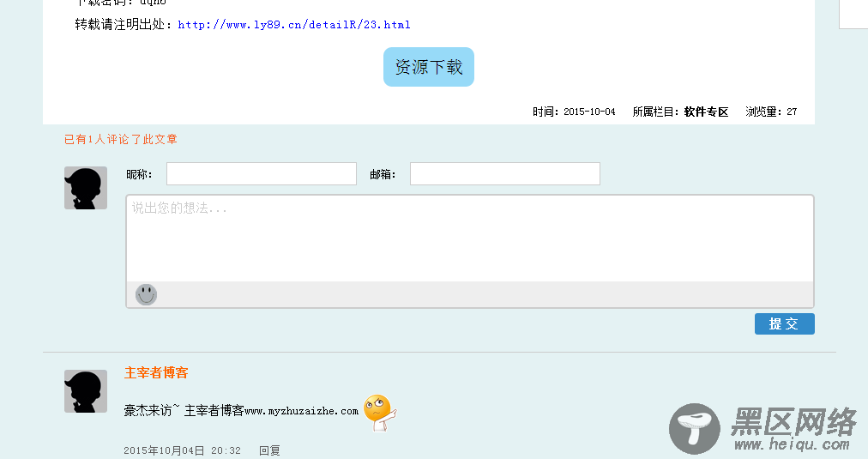The height and width of the screenshot is (459, 868).
Task: Click the comment textarea 说出您的想法
Action: click(470, 239)
